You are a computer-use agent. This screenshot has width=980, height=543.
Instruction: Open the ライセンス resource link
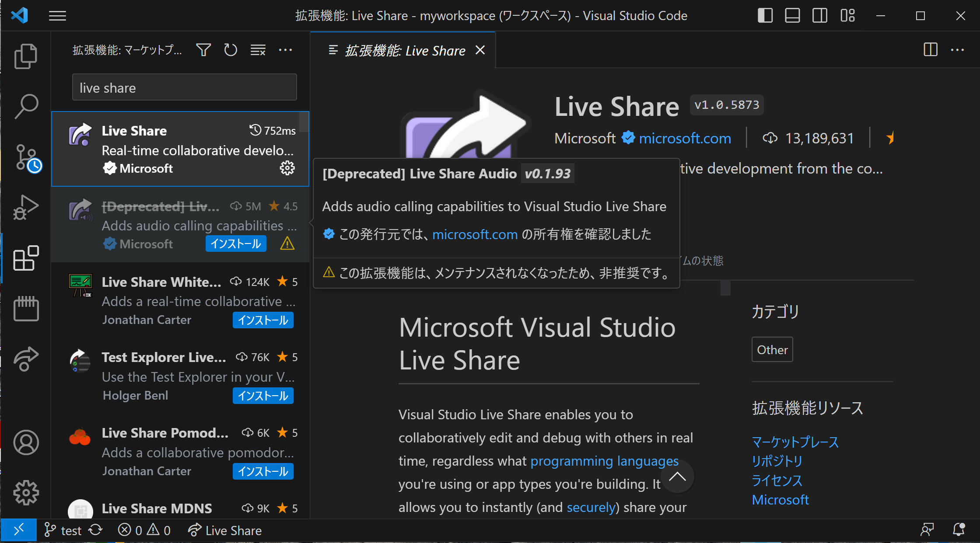click(x=777, y=480)
